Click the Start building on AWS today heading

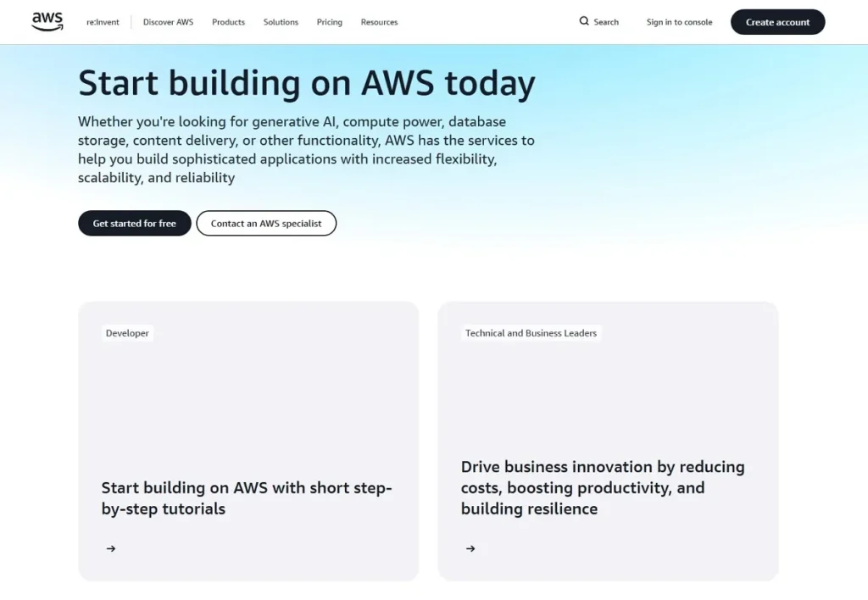coord(306,82)
